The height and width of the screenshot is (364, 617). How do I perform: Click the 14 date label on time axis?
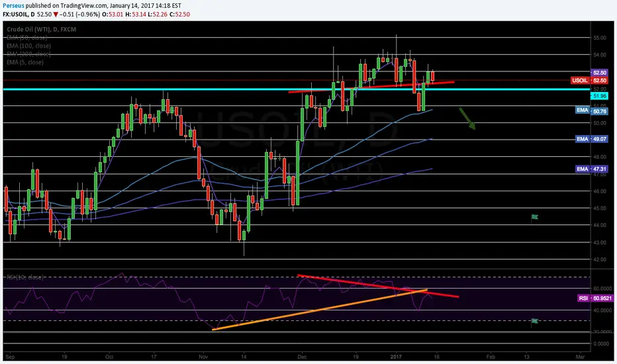click(x=244, y=357)
